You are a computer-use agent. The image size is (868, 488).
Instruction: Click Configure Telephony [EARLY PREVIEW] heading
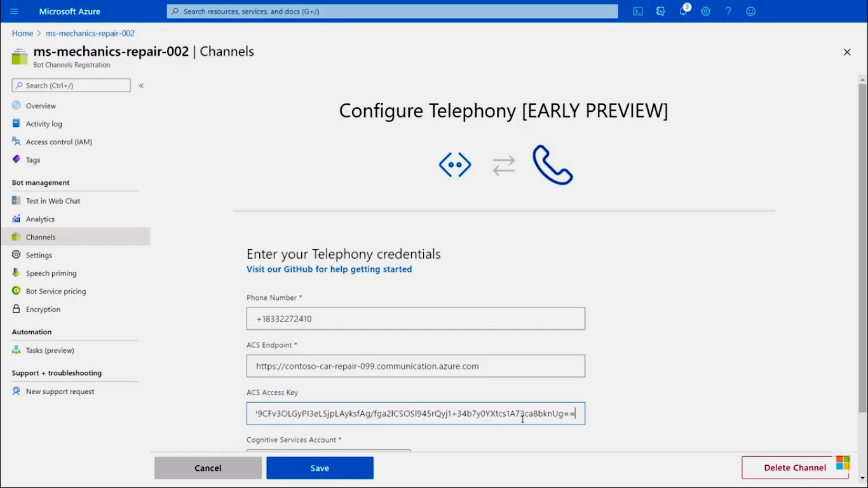(504, 111)
